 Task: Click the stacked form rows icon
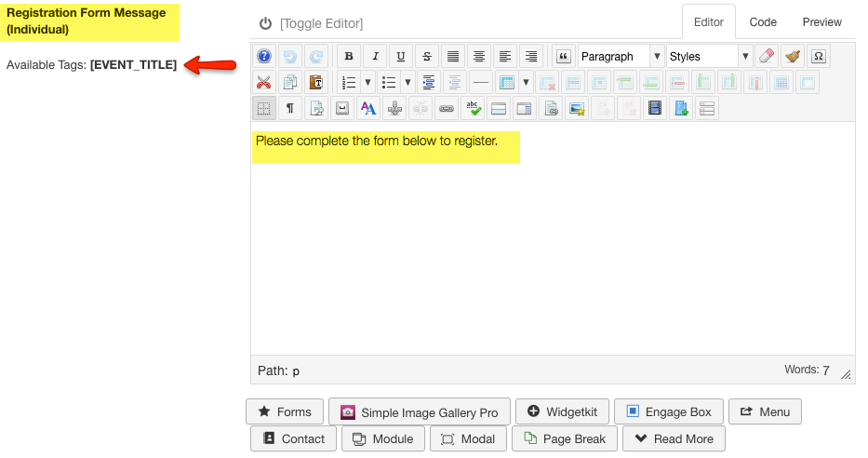[706, 109]
